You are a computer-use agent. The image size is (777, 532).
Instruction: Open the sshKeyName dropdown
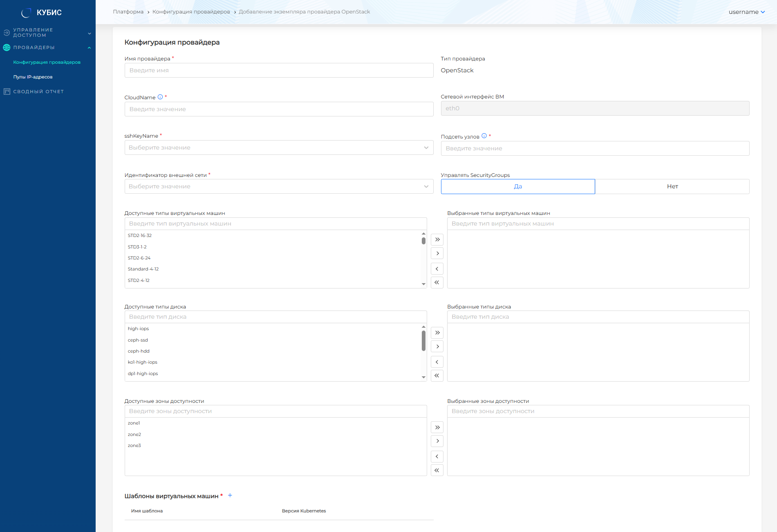click(279, 148)
